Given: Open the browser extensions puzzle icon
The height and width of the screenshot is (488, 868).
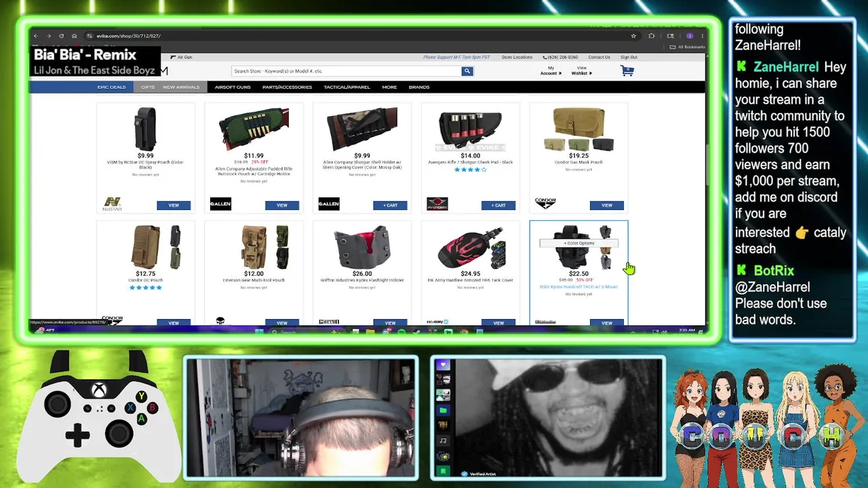Looking at the screenshot, I should (652, 36).
